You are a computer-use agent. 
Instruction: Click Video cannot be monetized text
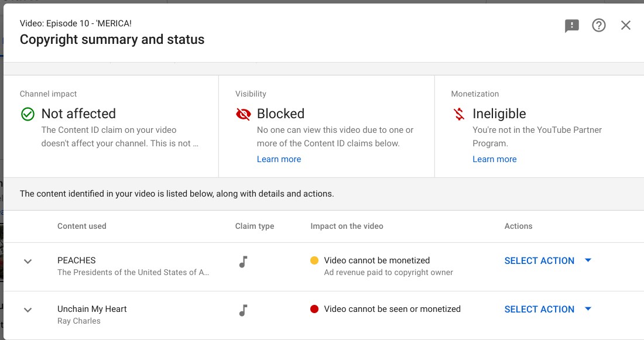[x=376, y=260]
